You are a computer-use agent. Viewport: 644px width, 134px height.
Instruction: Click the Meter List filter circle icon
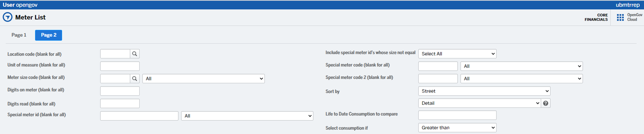click(x=8, y=17)
